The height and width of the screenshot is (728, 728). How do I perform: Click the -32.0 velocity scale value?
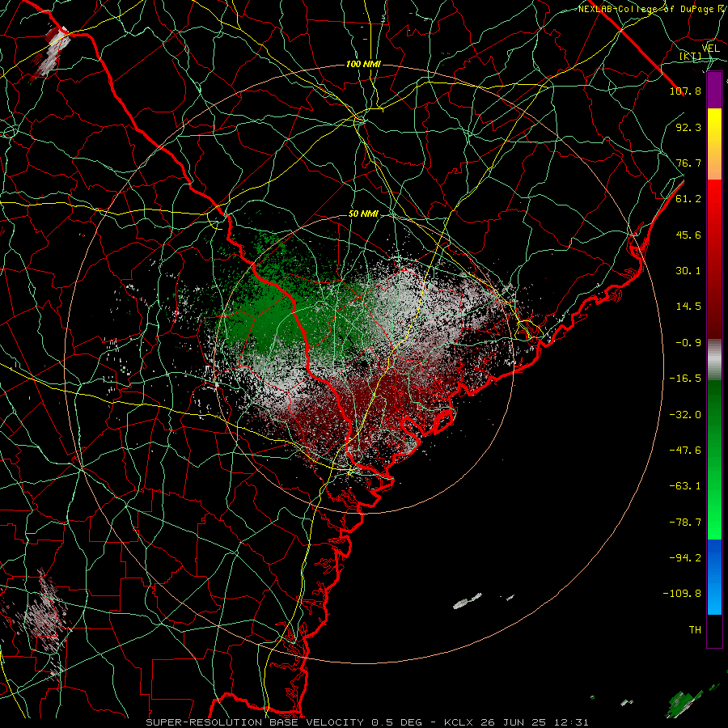pos(685,415)
